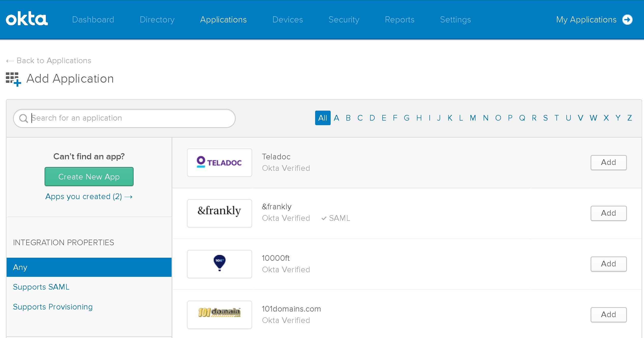Screen dimensions: 644x338
Task: Filter apps by letter O
Action: (498, 118)
